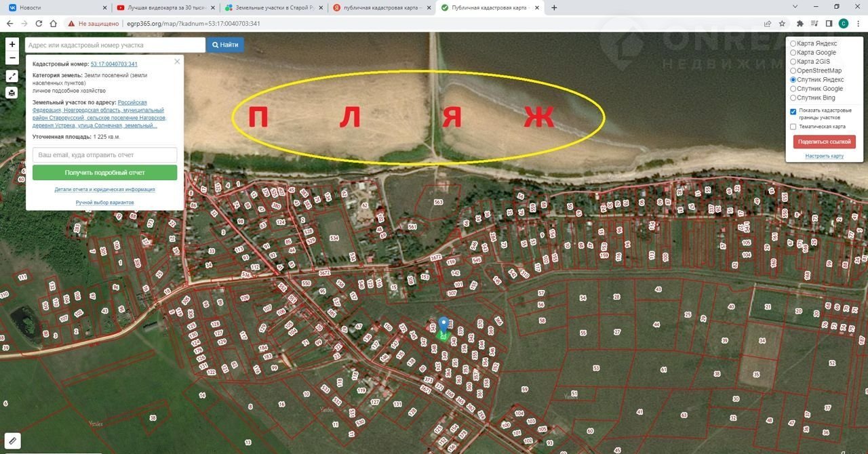Switch to the Новости VK tab
This screenshot has height=454, width=868.
pyautogui.click(x=54, y=7)
